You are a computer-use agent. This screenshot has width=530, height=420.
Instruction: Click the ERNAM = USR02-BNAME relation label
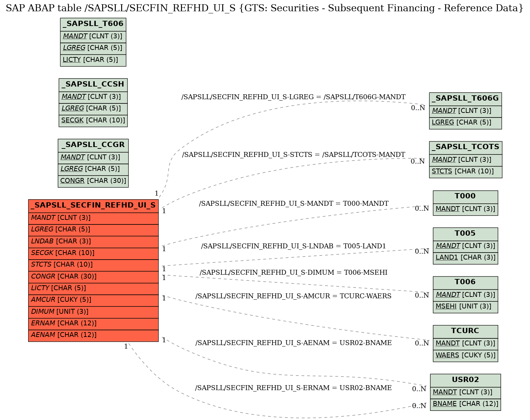tap(293, 388)
